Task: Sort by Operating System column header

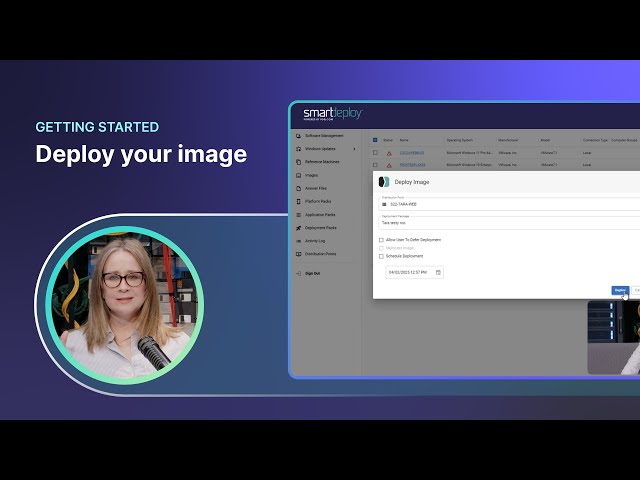Action: [x=460, y=140]
